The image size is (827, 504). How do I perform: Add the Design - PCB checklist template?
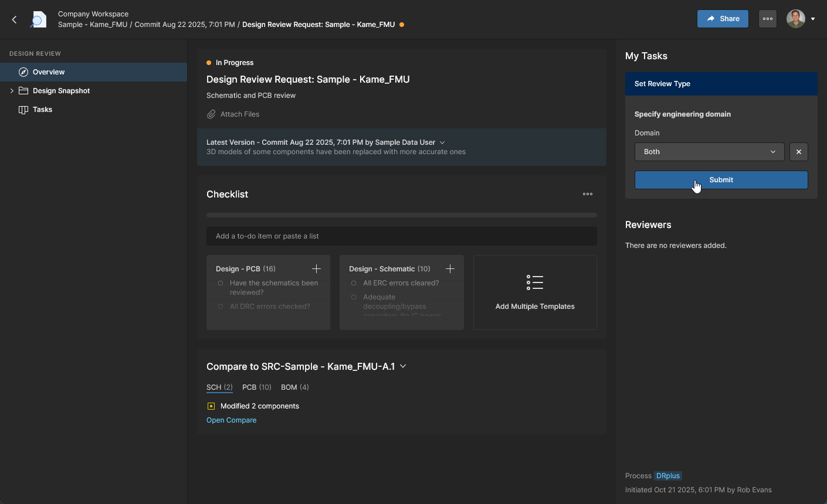[x=316, y=269]
